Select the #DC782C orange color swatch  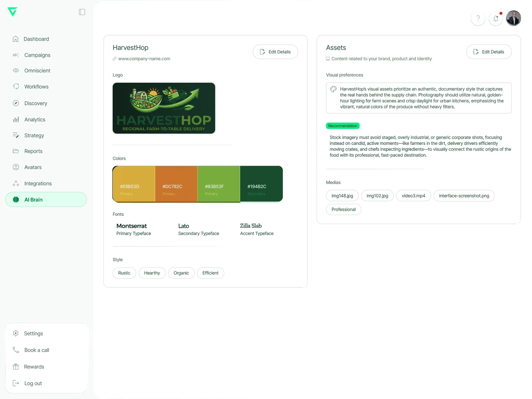[176, 184]
